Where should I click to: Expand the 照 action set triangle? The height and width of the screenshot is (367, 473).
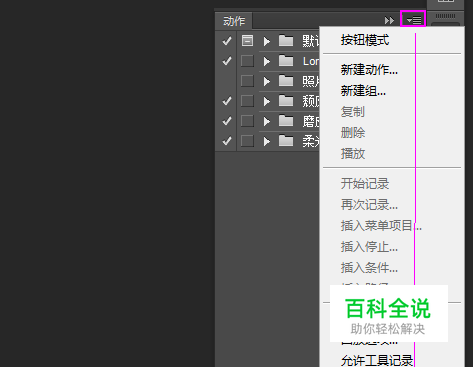pyautogui.click(x=266, y=81)
